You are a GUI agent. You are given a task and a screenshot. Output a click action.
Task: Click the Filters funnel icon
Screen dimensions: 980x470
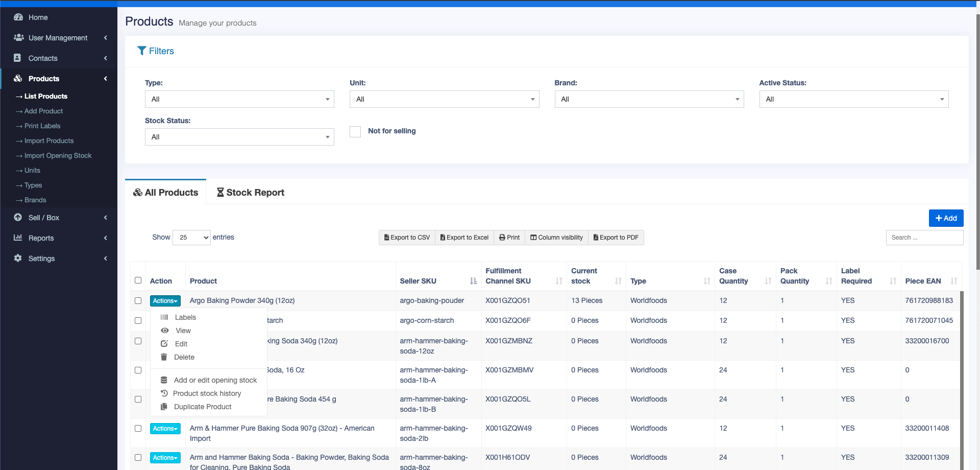[x=142, y=51]
